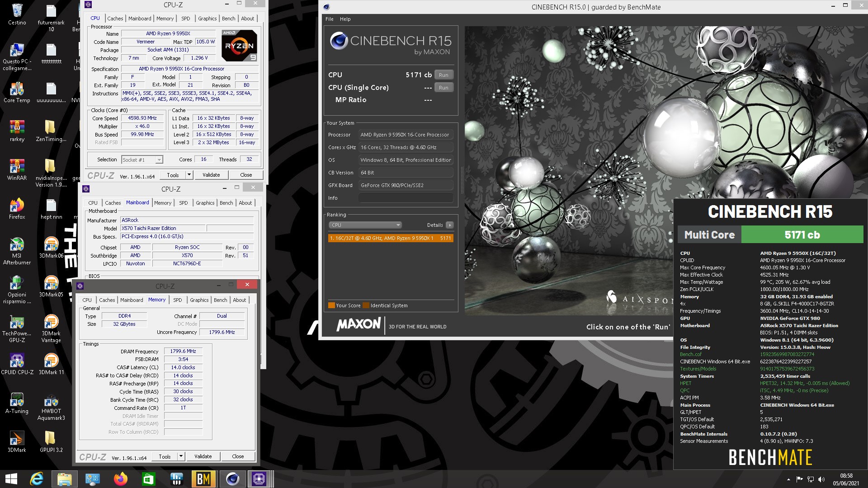This screenshot has width=868, height=488.
Task: Click the 5171 cb Multi Core score
Action: (802, 235)
